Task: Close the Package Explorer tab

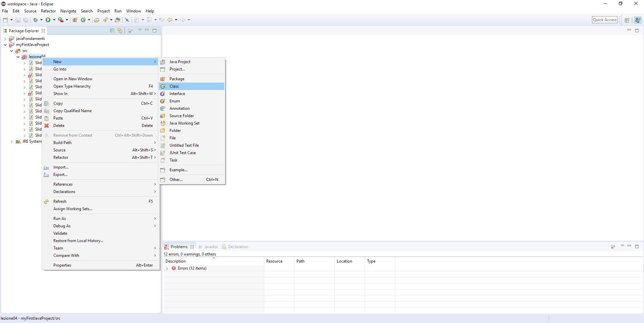Action: pos(43,31)
